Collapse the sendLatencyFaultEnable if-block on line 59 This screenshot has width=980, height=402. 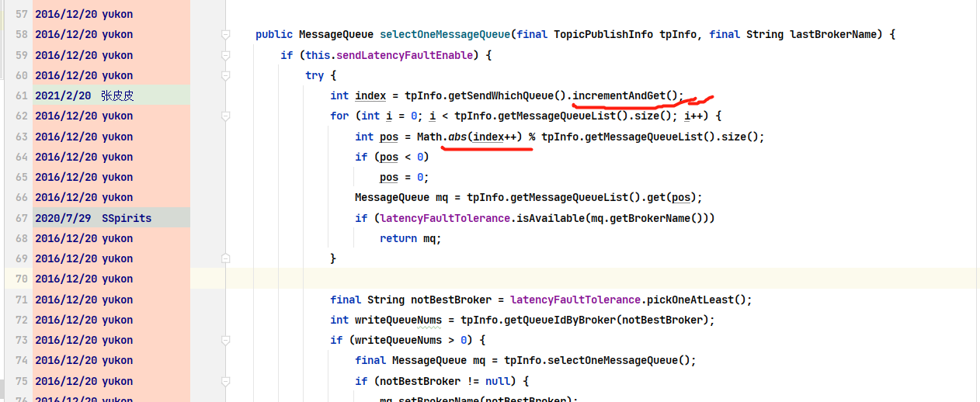pos(225,55)
